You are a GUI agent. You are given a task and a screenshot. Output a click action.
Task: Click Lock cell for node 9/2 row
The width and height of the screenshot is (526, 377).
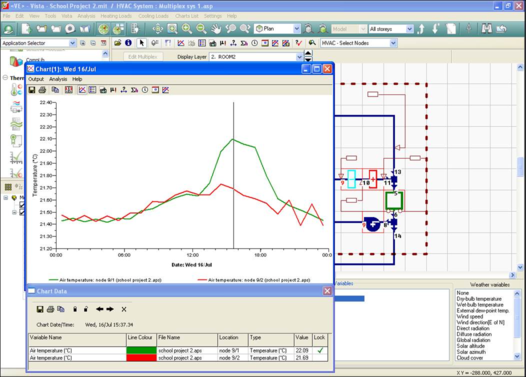320,358
